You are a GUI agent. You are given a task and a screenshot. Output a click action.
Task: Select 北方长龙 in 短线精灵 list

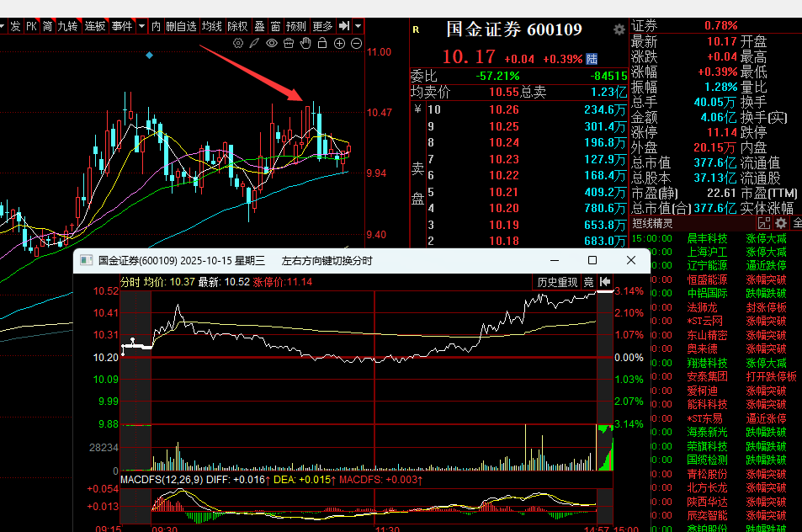point(708,487)
